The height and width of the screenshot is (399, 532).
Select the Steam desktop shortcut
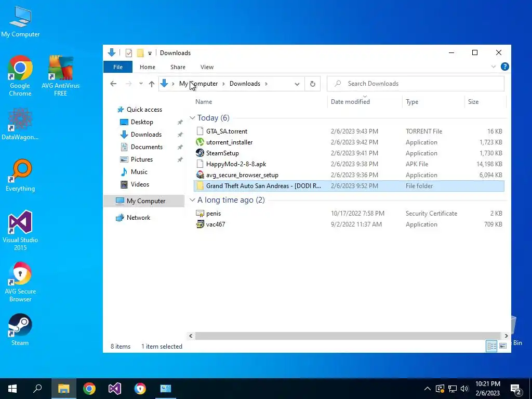point(20,330)
